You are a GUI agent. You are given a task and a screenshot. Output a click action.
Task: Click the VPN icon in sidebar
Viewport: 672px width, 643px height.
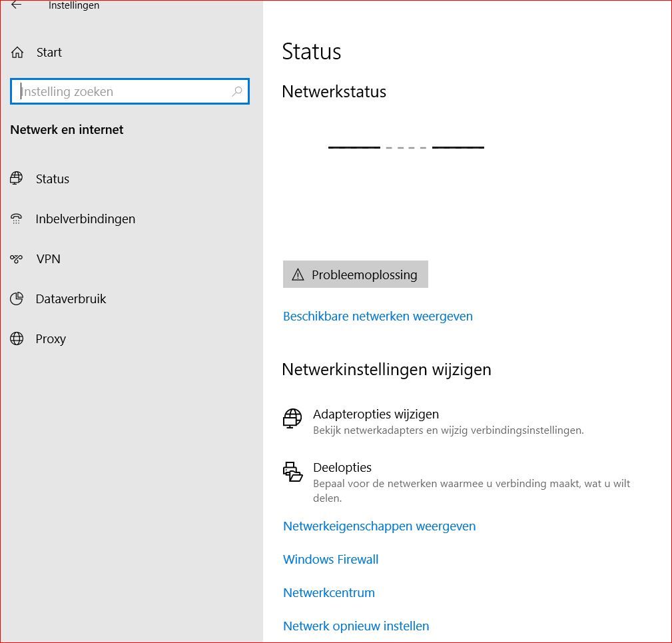17,259
